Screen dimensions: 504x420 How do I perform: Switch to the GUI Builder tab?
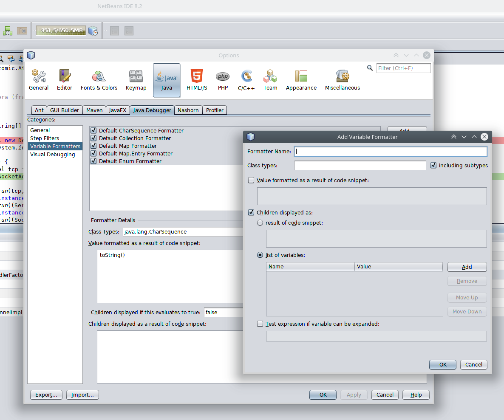(x=64, y=110)
